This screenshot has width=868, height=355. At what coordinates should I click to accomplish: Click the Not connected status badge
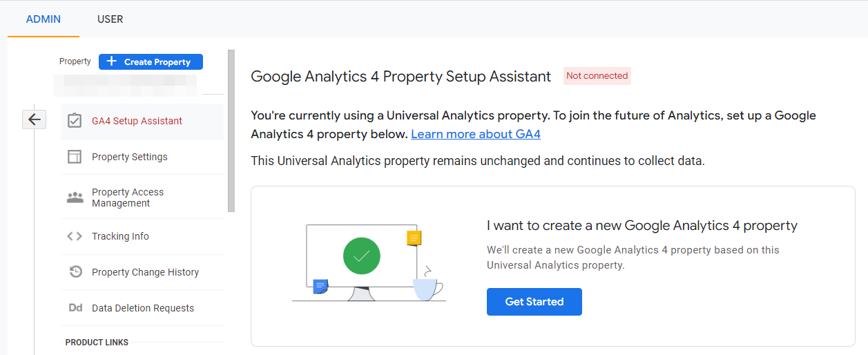pos(597,76)
